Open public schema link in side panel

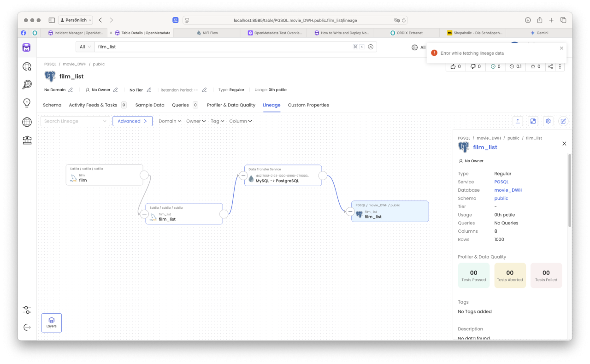coord(501,199)
